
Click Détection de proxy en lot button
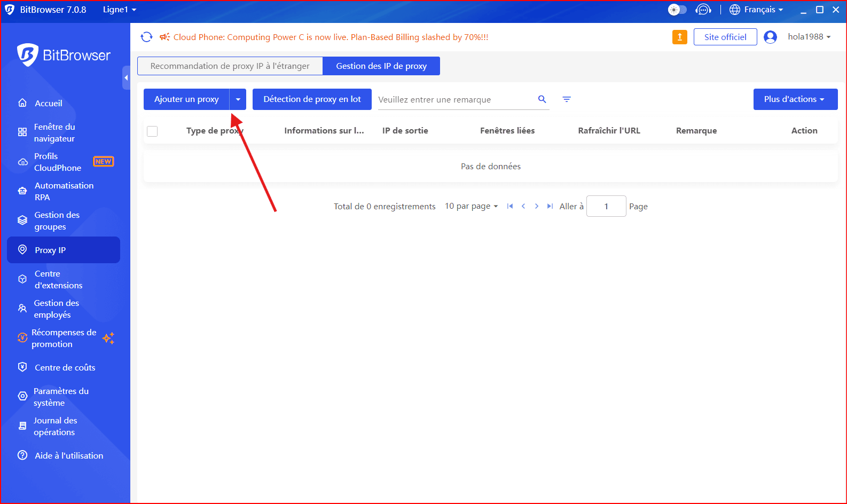pyautogui.click(x=312, y=99)
